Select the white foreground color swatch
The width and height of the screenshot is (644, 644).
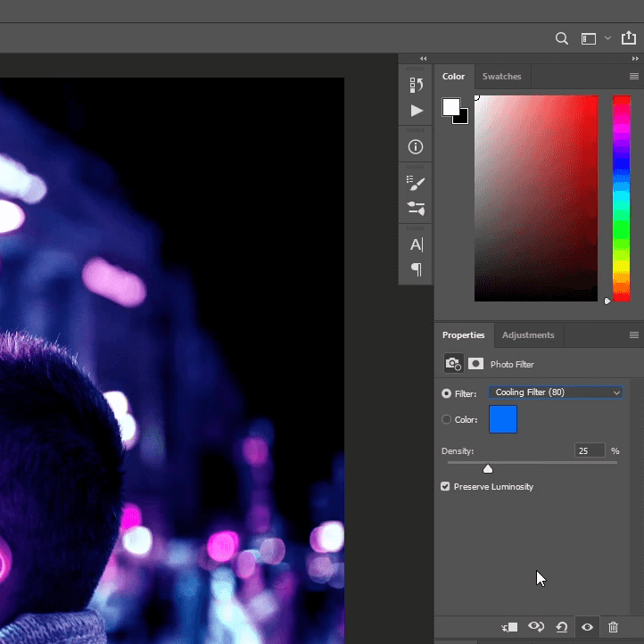[450, 107]
